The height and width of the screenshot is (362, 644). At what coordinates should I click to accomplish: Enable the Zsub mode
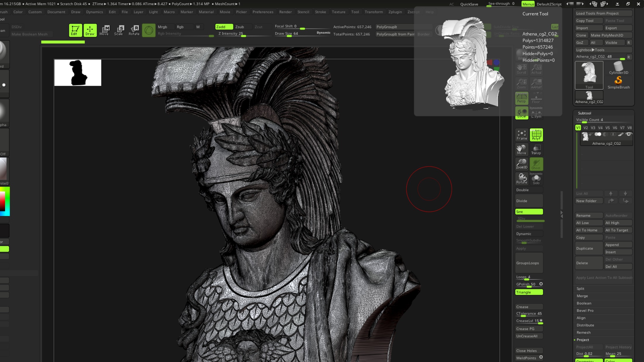243,27
